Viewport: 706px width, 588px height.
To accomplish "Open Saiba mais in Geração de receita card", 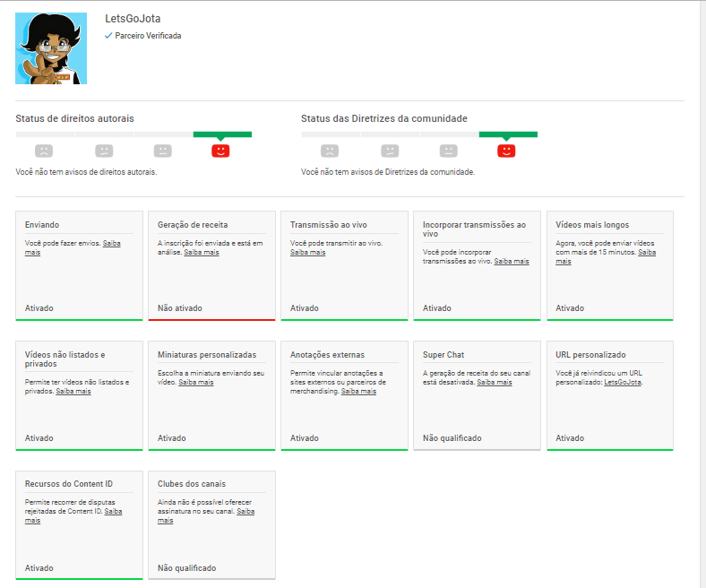I will pos(202,253).
